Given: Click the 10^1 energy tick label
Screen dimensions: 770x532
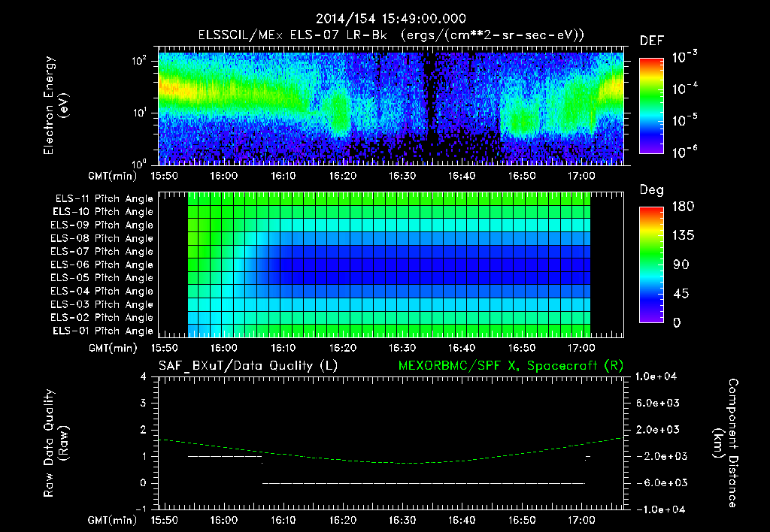Looking at the screenshot, I should tap(139, 113).
